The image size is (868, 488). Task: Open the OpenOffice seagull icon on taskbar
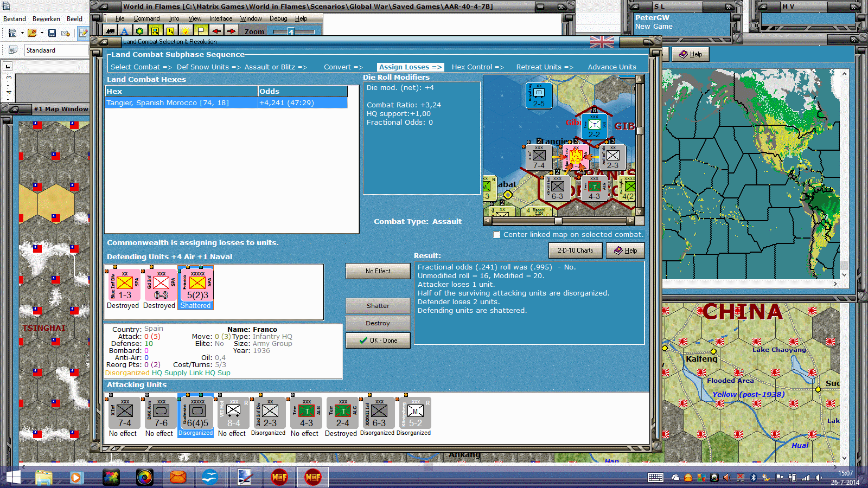coord(209,478)
